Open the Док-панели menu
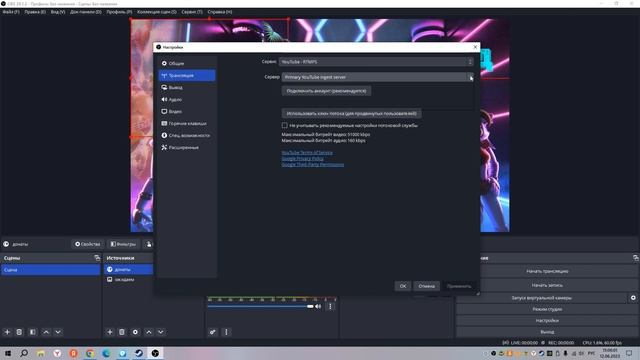This screenshot has width=640, height=360. [x=86, y=12]
